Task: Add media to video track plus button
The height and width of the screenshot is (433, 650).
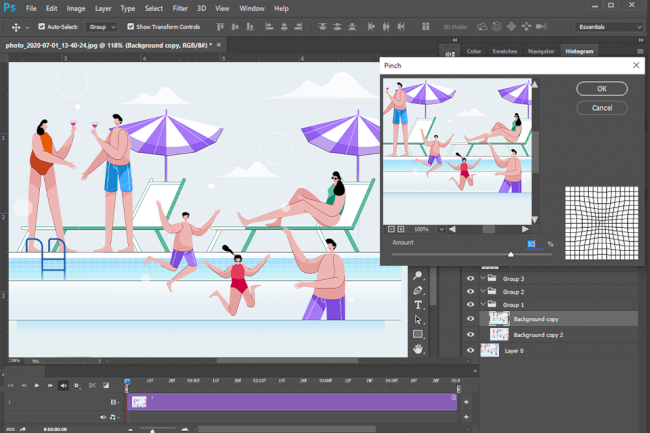Action: (x=466, y=402)
